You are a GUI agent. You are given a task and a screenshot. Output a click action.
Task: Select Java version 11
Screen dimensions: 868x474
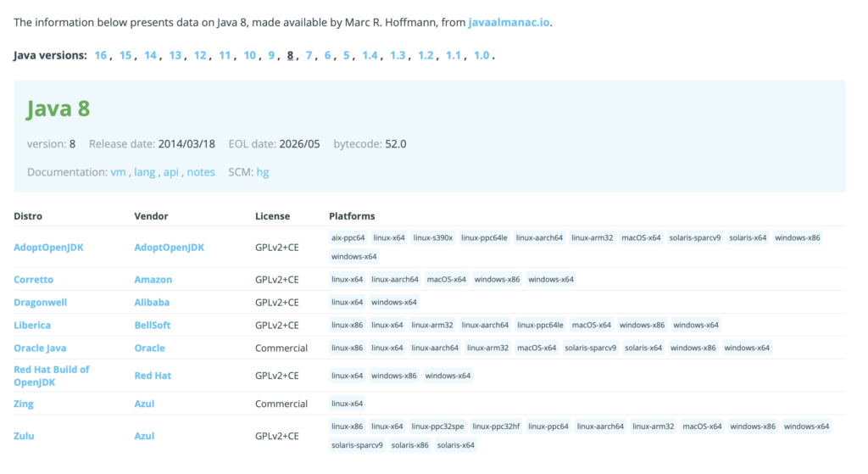[225, 55]
